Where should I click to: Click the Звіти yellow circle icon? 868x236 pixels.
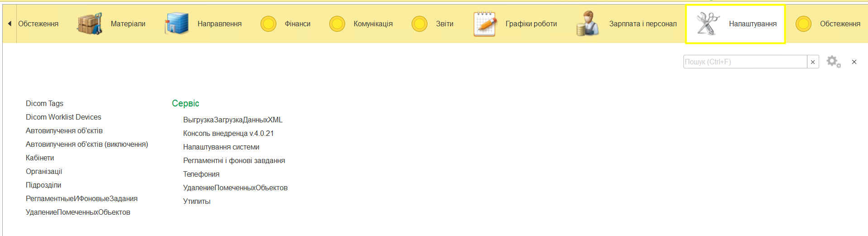(419, 24)
